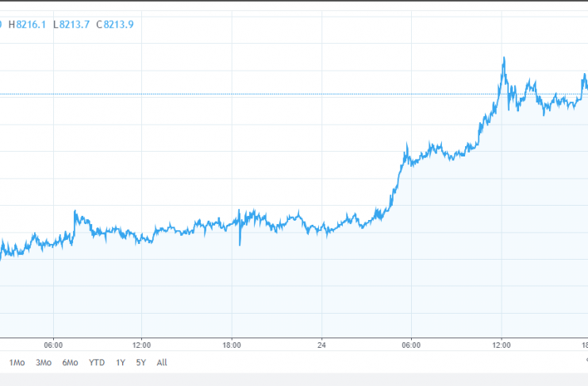Click the highest peak of the price line
588x386 pixels.
[x=504, y=59]
